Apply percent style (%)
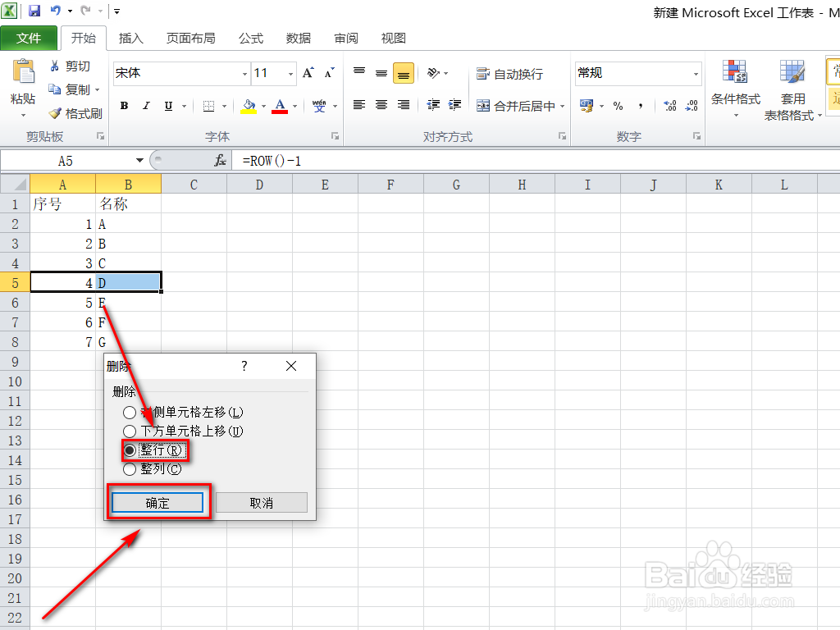840x630 pixels. [619, 106]
